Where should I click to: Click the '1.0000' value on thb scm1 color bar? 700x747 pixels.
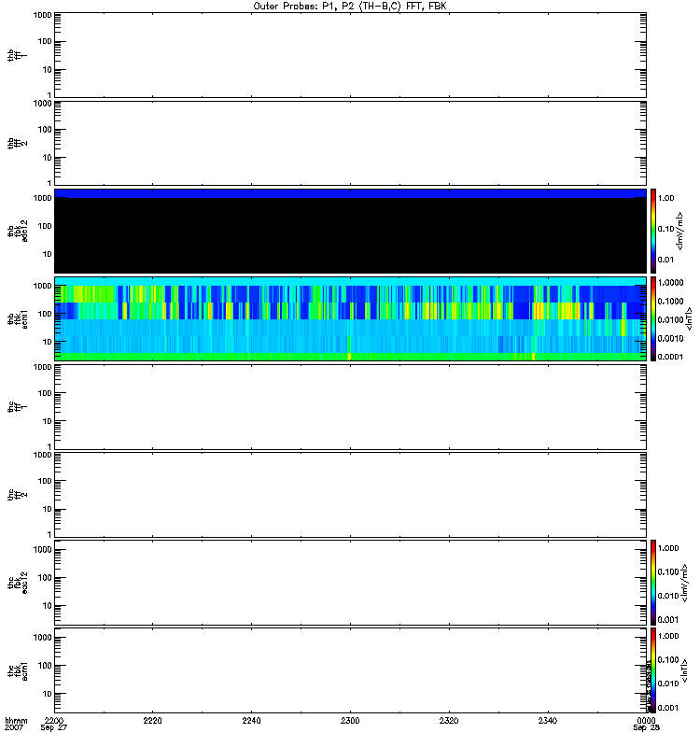(x=670, y=283)
